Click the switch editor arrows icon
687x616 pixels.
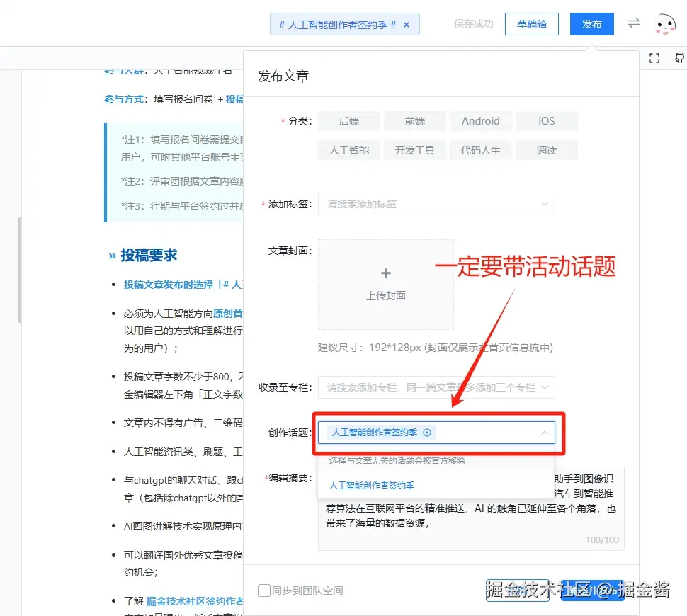coord(632,23)
